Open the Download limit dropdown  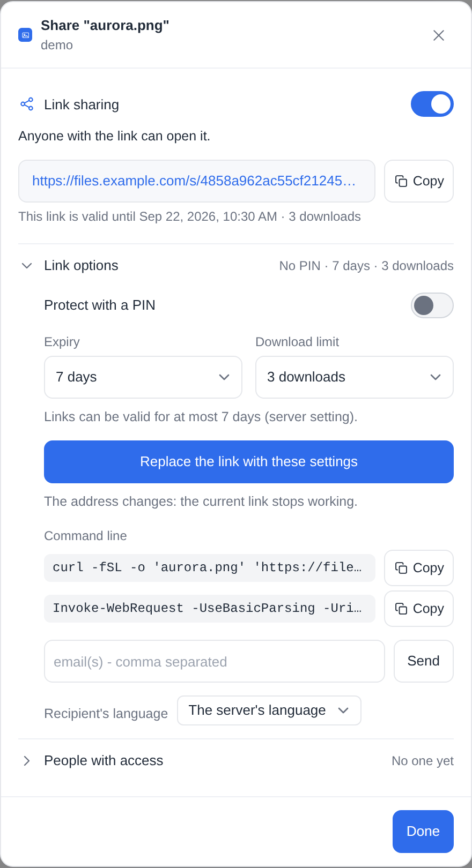click(x=355, y=377)
